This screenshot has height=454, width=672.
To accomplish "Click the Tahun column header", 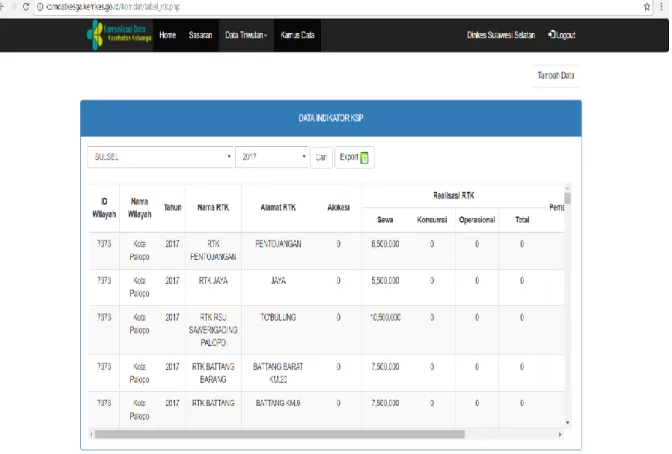I will click(173, 208).
